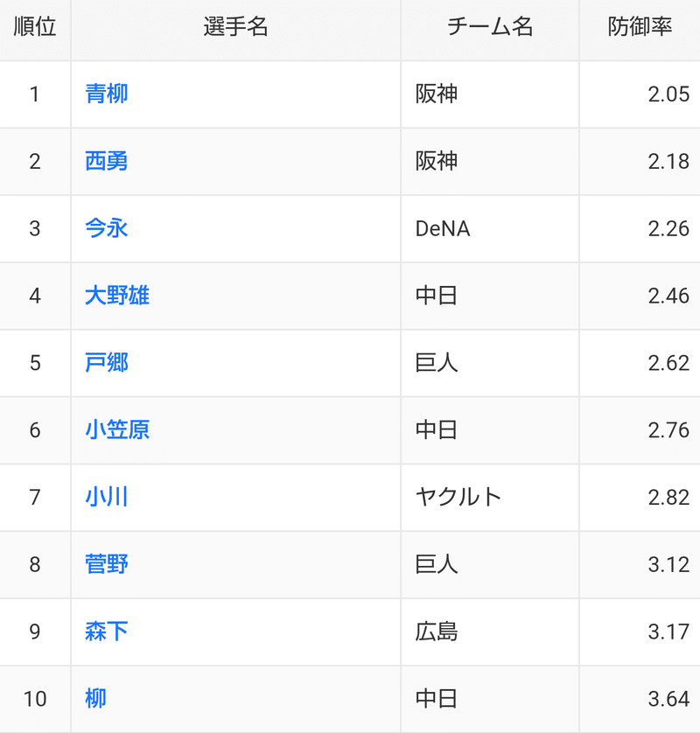
Task: Open player link 青柳
Action: (107, 94)
